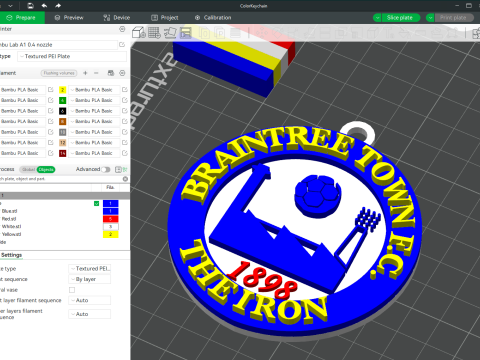Open the By layer print sequence dropdown
Screen dimensions: 480x360
pos(90,279)
